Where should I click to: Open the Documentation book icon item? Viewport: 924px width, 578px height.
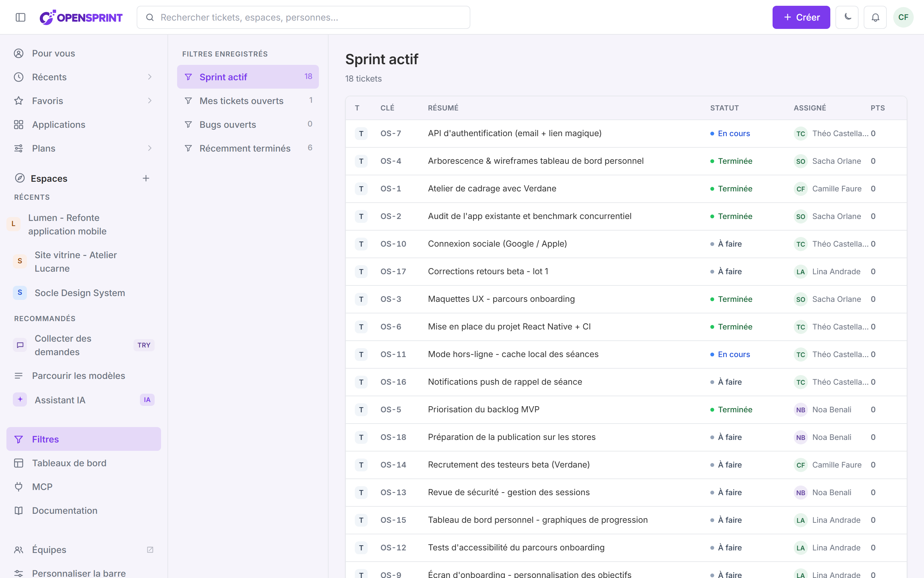[x=19, y=510]
